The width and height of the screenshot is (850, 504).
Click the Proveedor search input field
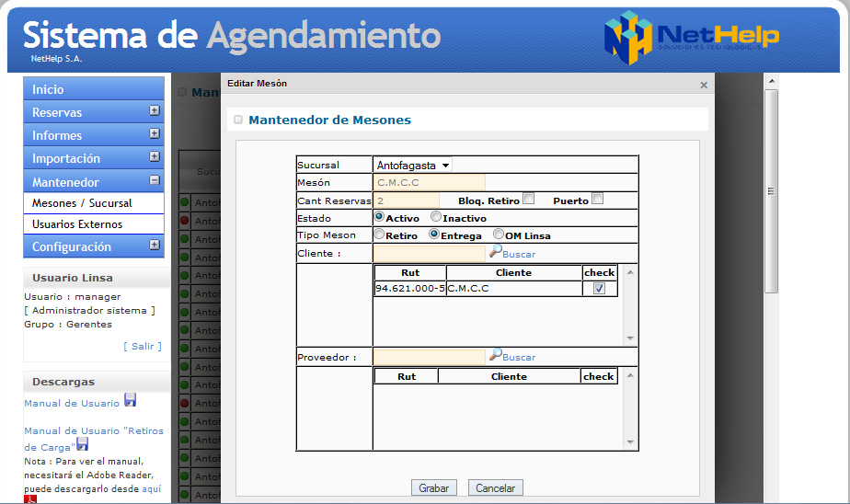[429, 357]
